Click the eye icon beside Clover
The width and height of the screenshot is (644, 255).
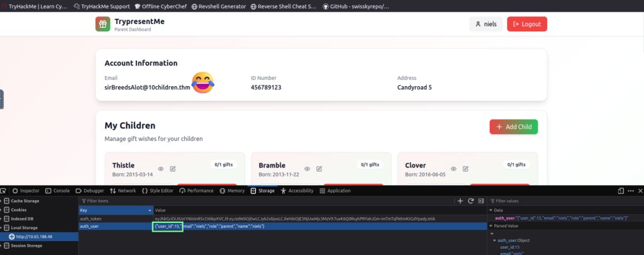(x=454, y=169)
